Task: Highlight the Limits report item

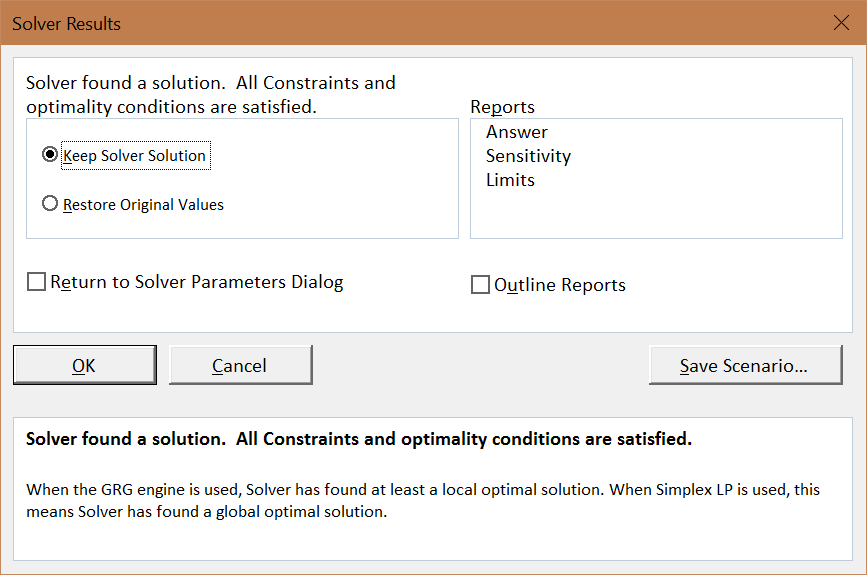Action: tap(510, 180)
